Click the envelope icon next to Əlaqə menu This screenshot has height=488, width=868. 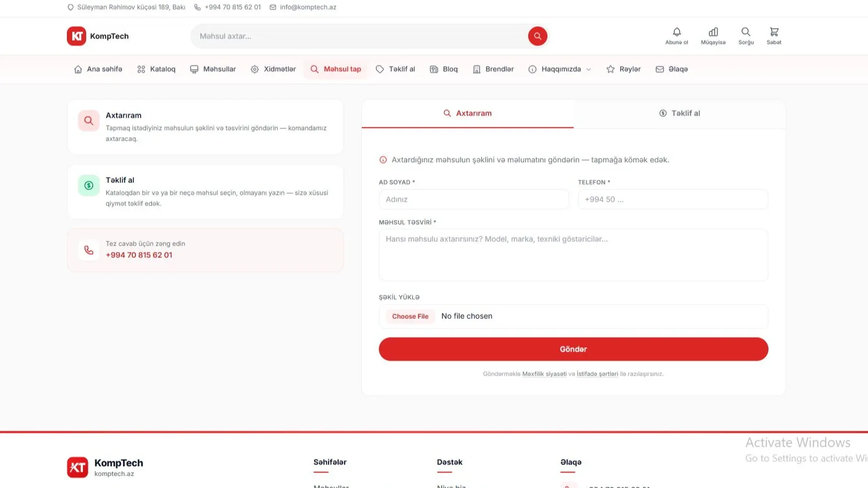coord(660,69)
